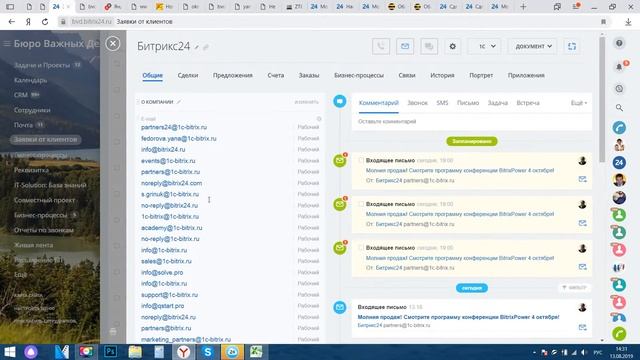Click the send email icon button
Screen dimensions: 640x360
pos(405,46)
